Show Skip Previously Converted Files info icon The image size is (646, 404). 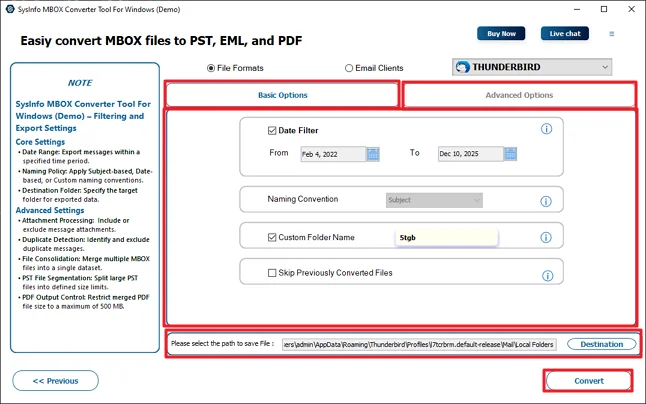tap(547, 276)
